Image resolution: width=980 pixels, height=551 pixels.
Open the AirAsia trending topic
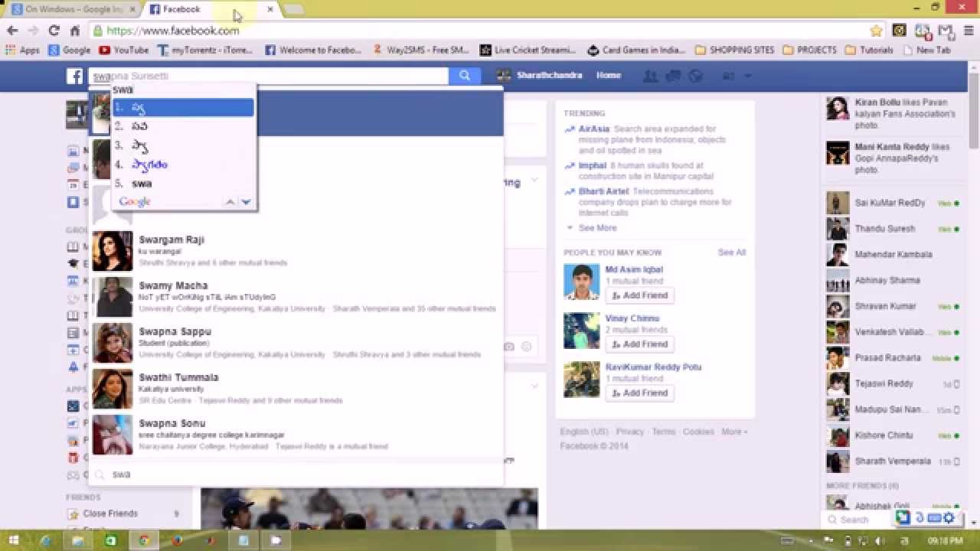(593, 129)
